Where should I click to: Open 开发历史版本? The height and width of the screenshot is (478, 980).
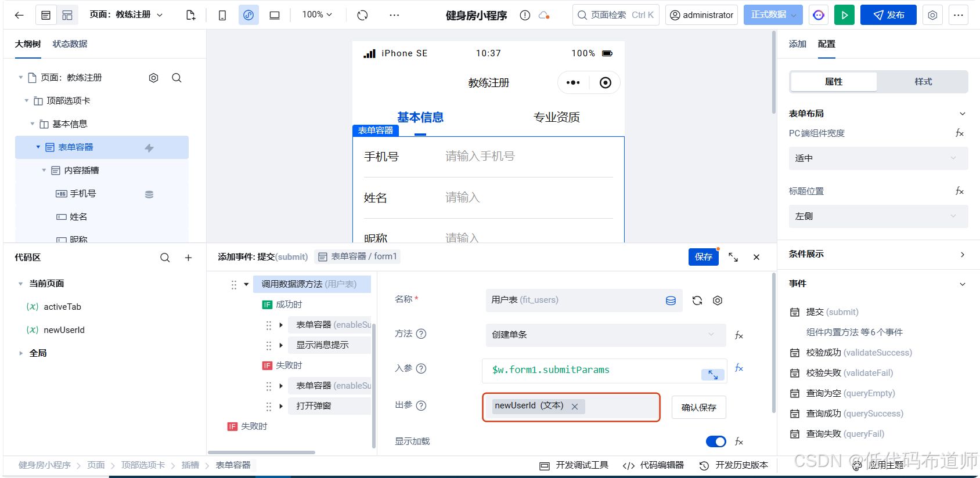(x=734, y=465)
